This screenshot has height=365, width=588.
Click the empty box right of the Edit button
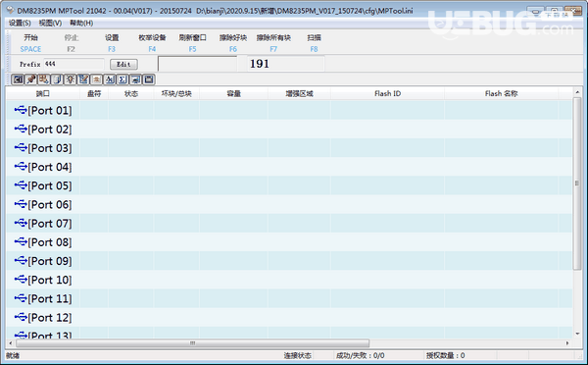198,64
